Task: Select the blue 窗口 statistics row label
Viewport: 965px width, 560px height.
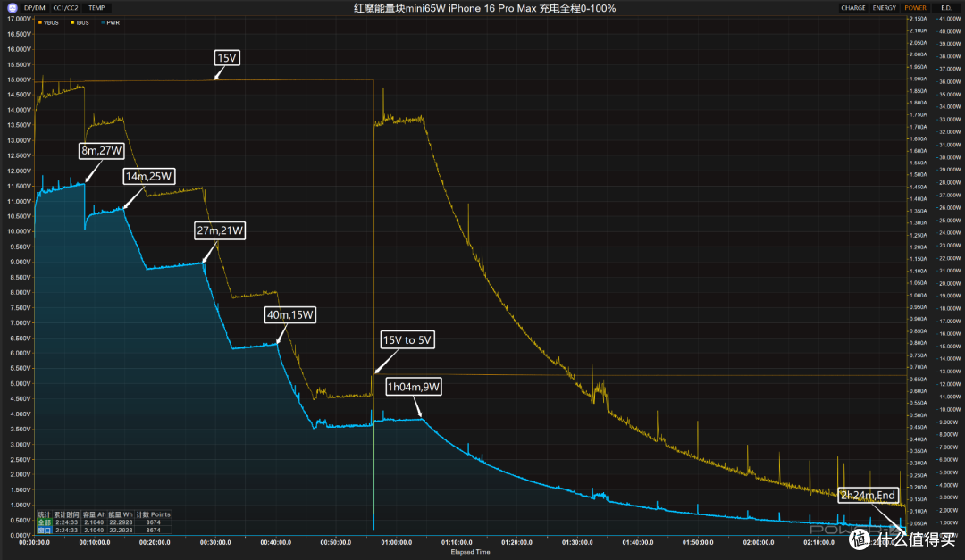Action: pyautogui.click(x=45, y=530)
